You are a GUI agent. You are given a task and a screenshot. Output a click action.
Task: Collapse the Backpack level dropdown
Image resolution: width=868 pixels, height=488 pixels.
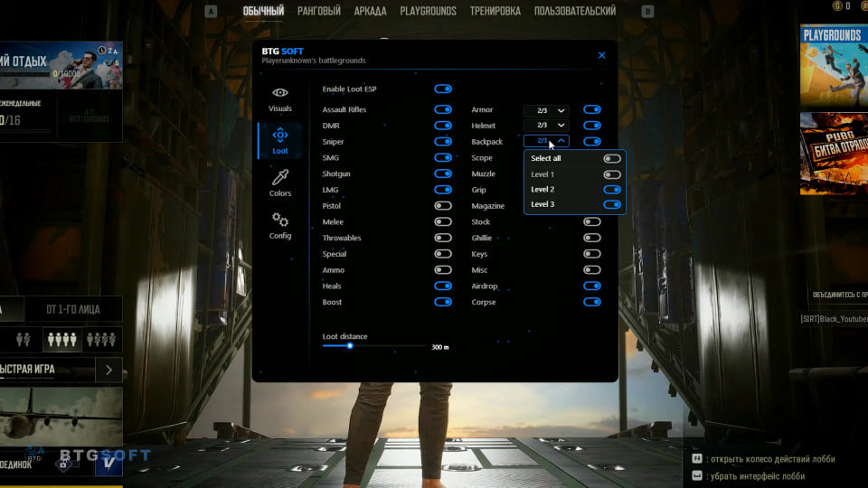[546, 141]
